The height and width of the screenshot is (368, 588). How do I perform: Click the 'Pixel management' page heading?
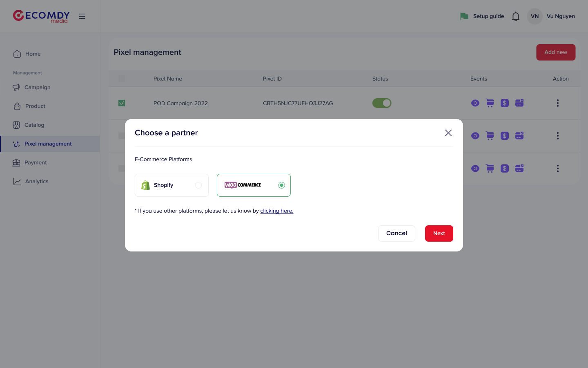pyautogui.click(x=147, y=52)
